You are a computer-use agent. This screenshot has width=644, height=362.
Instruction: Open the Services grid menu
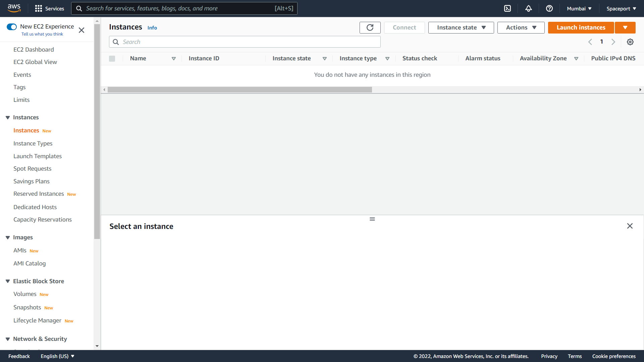[x=49, y=8]
